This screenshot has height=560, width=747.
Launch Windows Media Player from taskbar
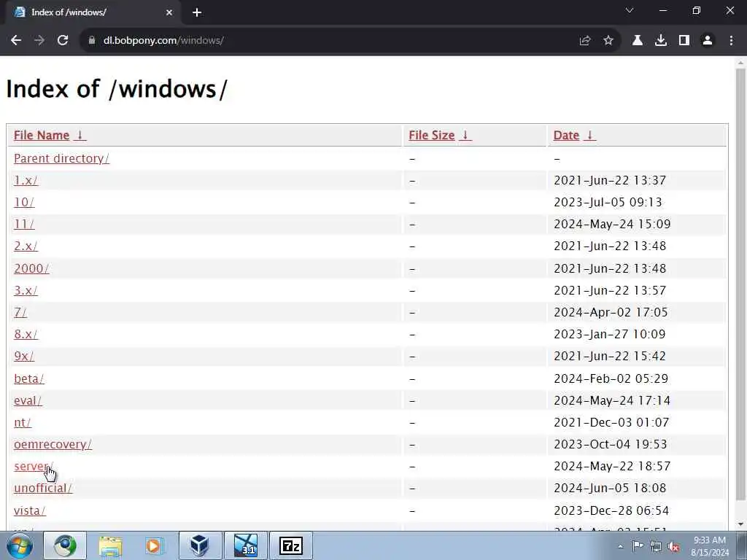[154, 545]
